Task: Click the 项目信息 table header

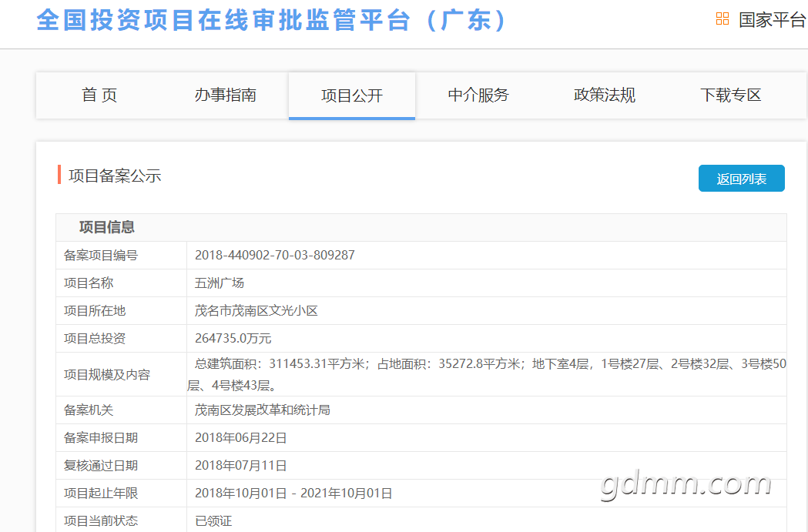Action: [x=106, y=227]
